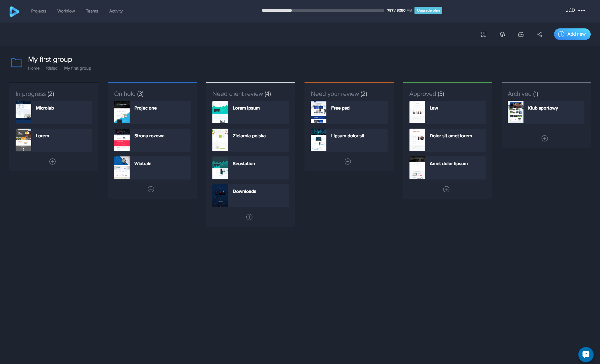Open the Zielarnia polska project thumbnail

pos(220,140)
